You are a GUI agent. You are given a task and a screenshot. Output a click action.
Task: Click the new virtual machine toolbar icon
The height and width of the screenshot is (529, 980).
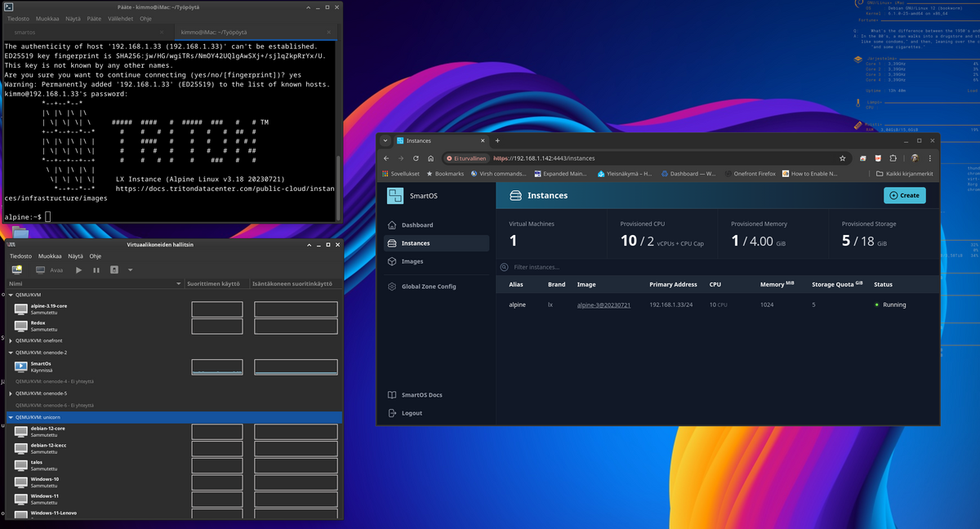(x=16, y=269)
